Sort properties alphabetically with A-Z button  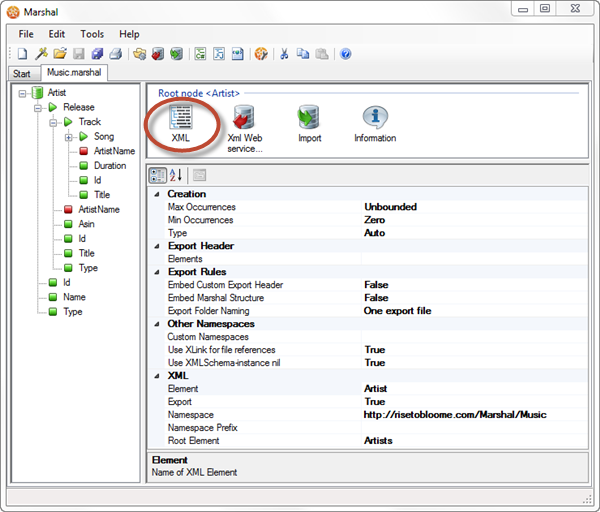click(176, 175)
